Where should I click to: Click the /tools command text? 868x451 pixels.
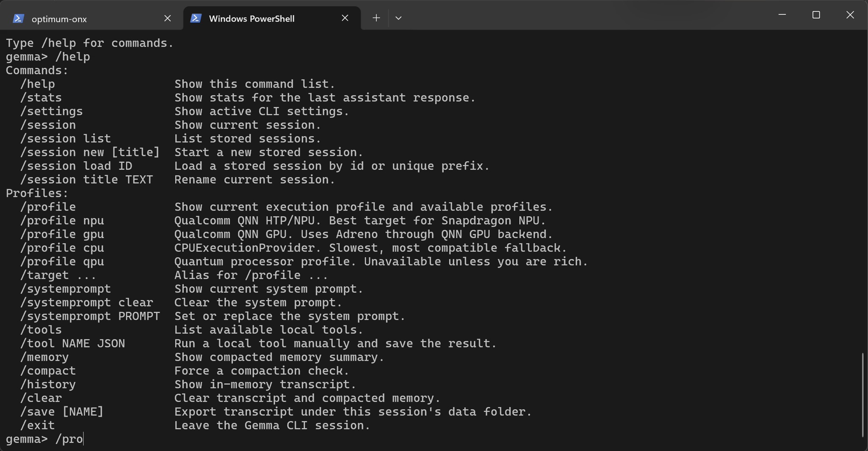tap(41, 330)
